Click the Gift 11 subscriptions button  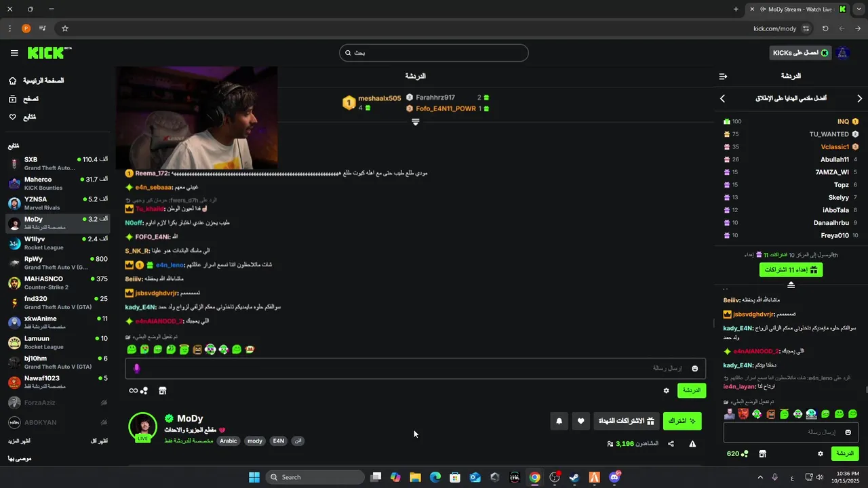tap(791, 270)
